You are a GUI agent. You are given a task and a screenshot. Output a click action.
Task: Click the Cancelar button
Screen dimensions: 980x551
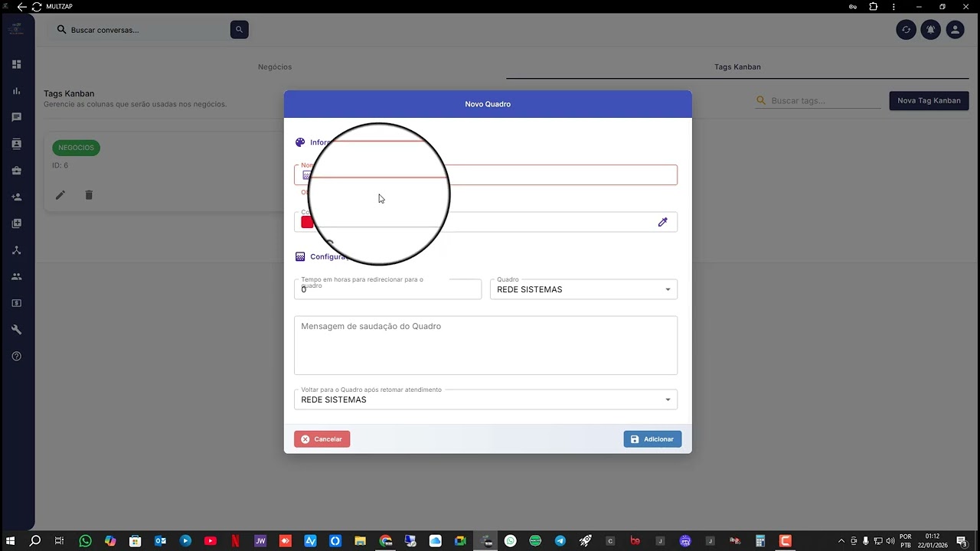(322, 439)
